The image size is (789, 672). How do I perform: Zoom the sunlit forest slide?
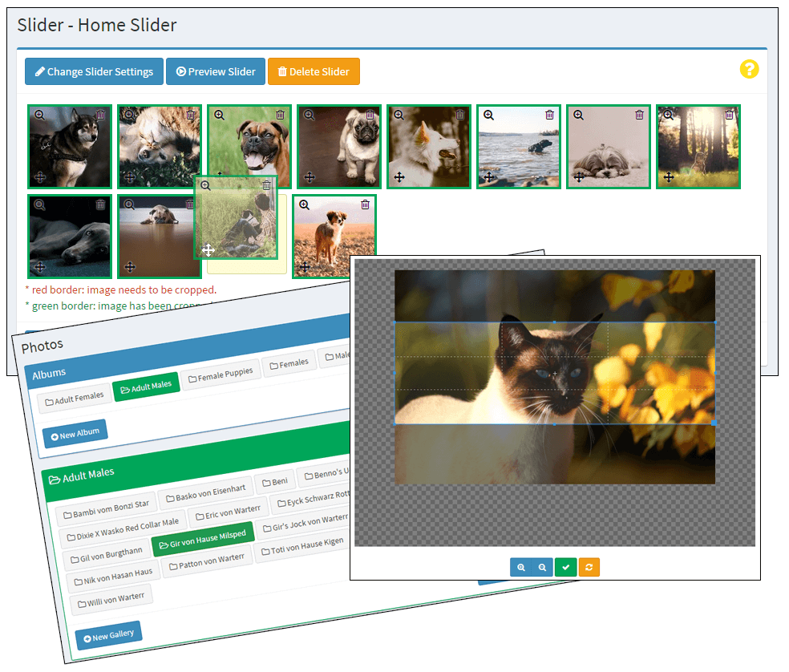668,115
